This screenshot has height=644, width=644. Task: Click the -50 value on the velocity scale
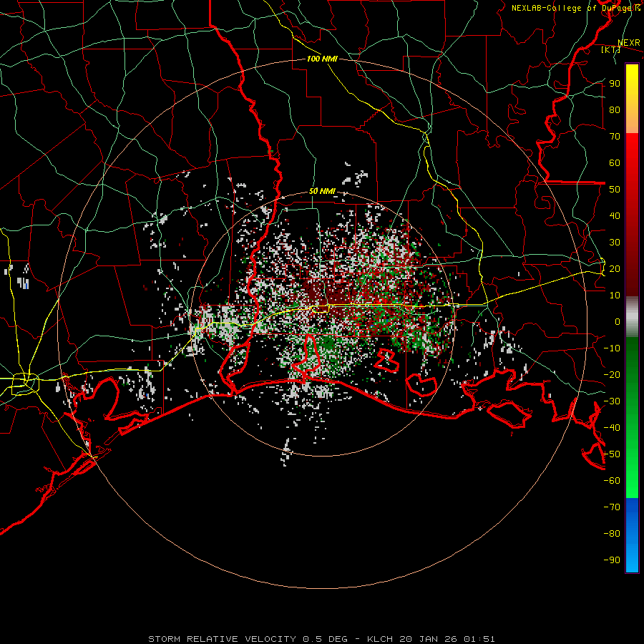[612, 454]
